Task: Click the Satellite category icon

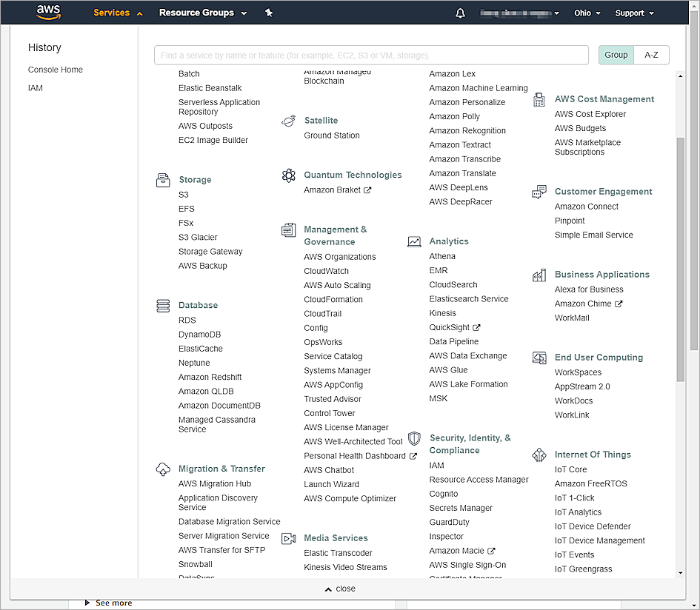Action: (288, 121)
